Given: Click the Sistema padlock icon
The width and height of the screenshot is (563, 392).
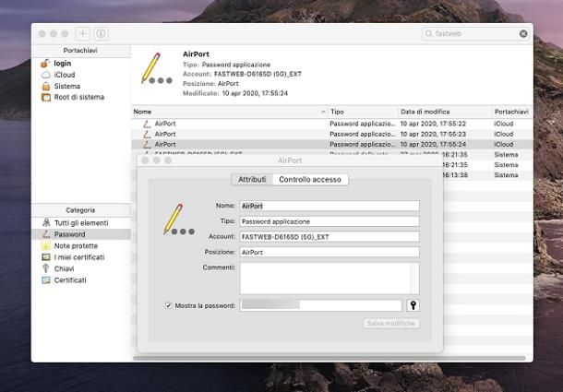Looking at the screenshot, I should pos(46,86).
